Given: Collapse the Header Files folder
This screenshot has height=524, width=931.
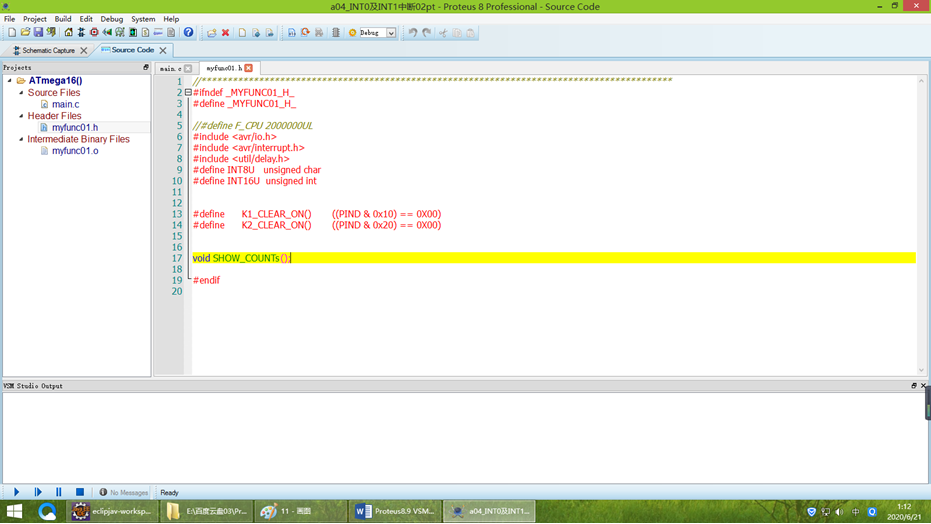Looking at the screenshot, I should tap(21, 116).
